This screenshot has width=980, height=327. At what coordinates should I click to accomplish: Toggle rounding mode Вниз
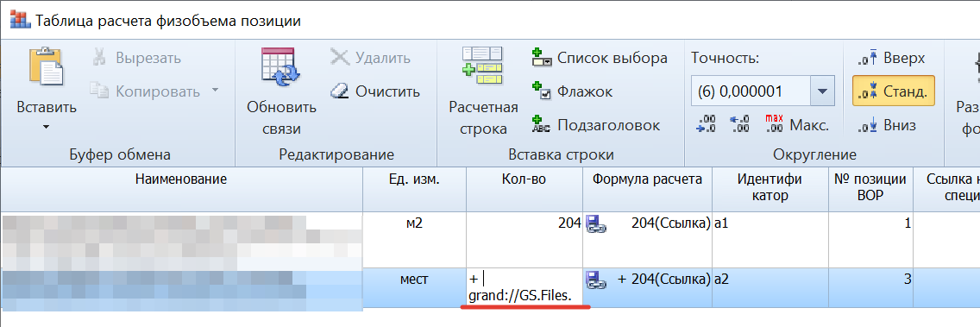(887, 125)
